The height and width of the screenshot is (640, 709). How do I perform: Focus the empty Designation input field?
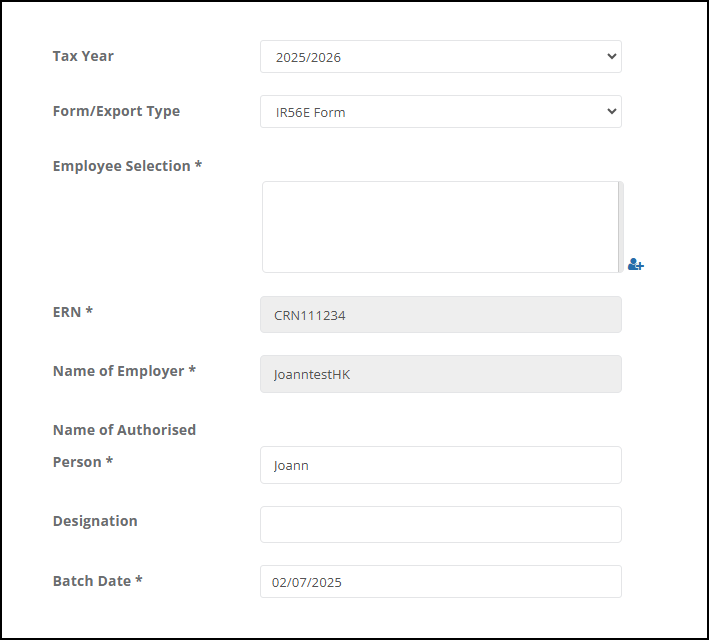(441, 524)
